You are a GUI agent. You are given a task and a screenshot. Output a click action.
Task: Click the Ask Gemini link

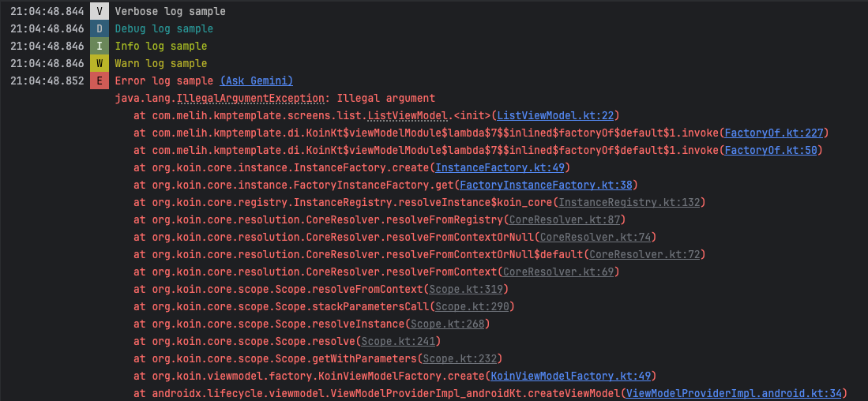pyautogui.click(x=257, y=81)
